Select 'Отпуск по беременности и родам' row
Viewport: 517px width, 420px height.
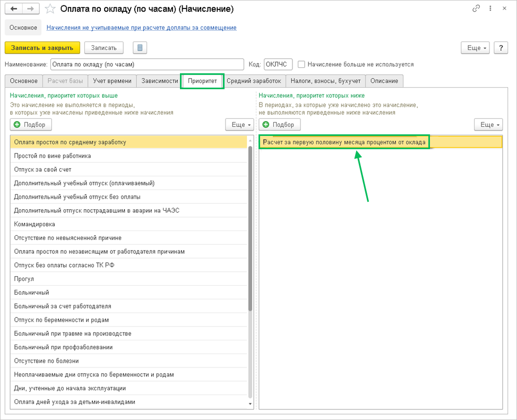[x=129, y=320]
